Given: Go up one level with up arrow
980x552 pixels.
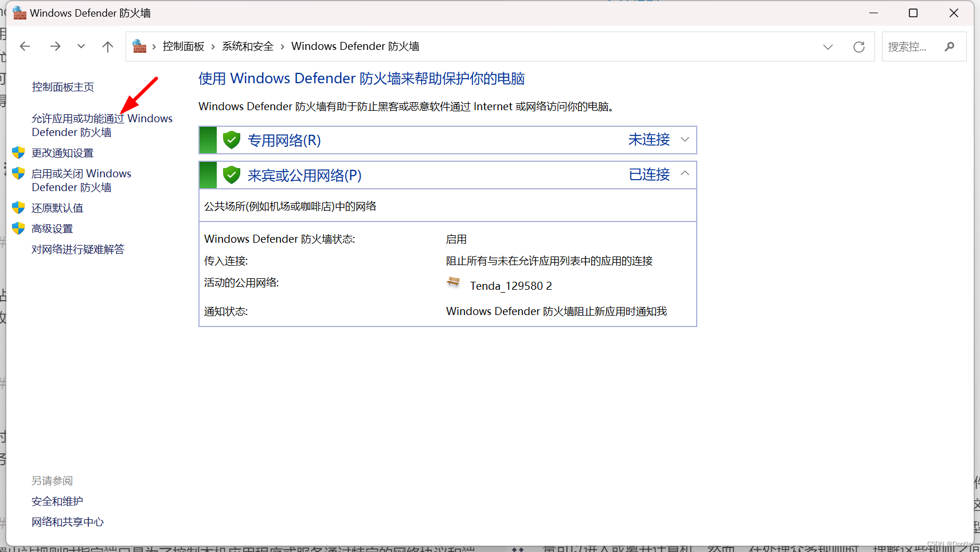Looking at the screenshot, I should point(108,46).
